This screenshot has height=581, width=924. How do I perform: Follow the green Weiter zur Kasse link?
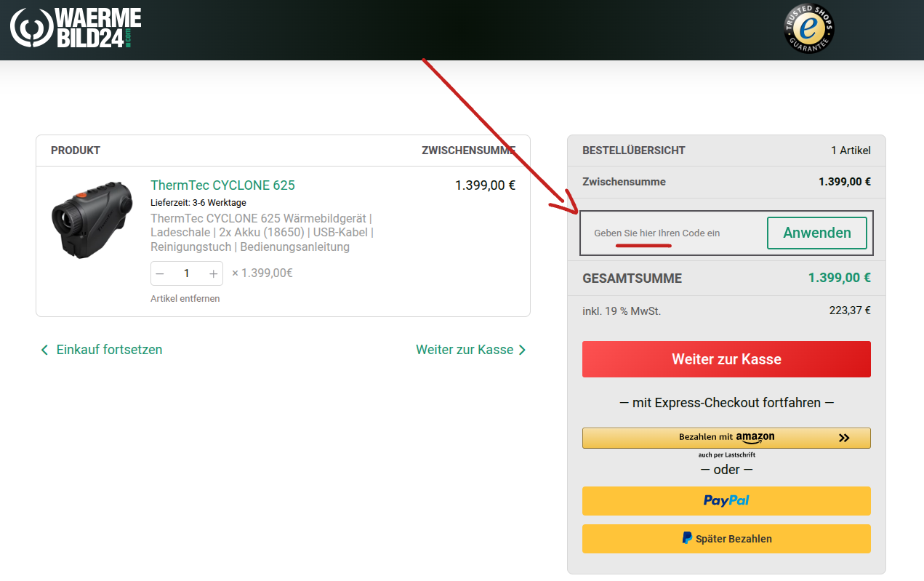pyautogui.click(x=471, y=350)
